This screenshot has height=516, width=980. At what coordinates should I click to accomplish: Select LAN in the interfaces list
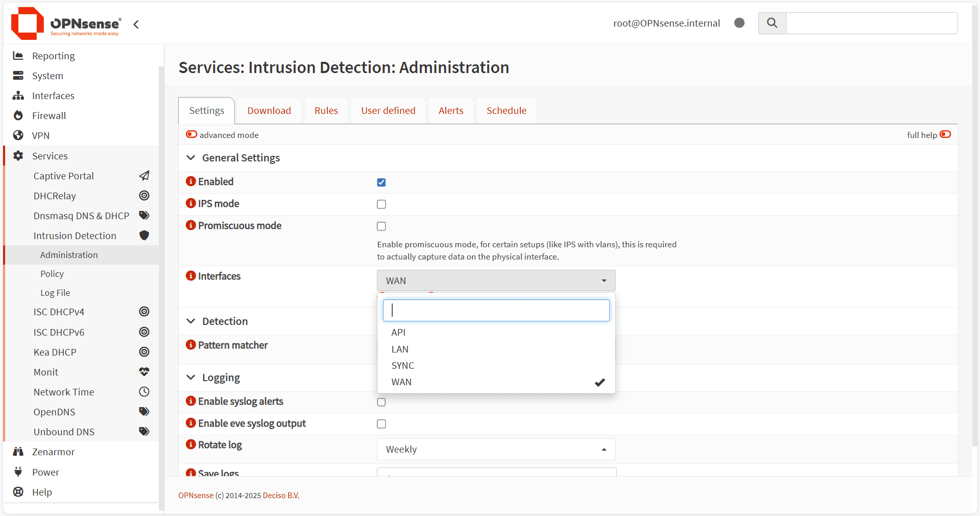point(400,349)
